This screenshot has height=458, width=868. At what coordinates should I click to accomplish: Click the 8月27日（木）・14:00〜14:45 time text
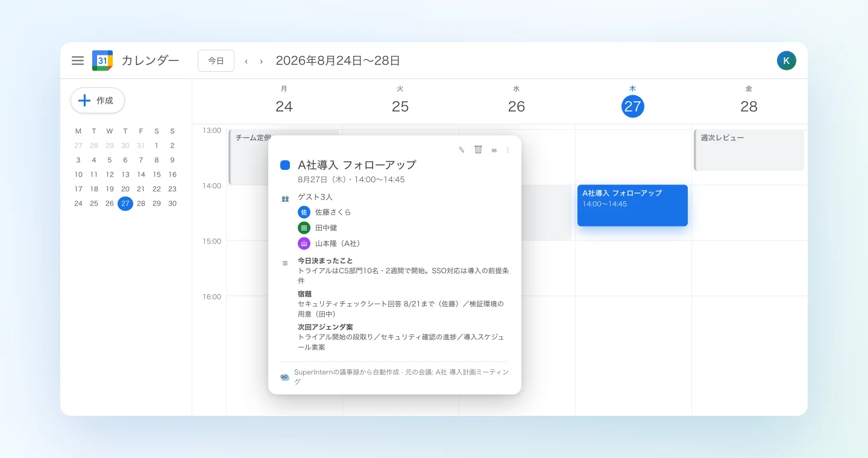pos(351,180)
